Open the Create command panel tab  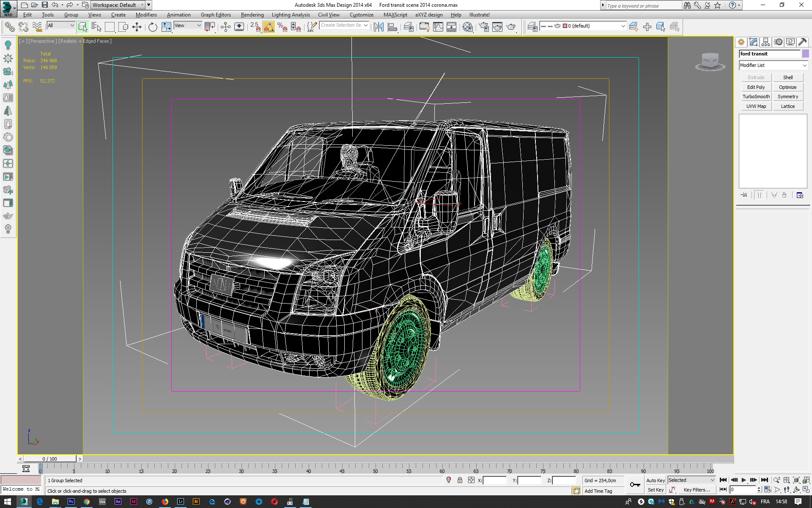point(741,42)
